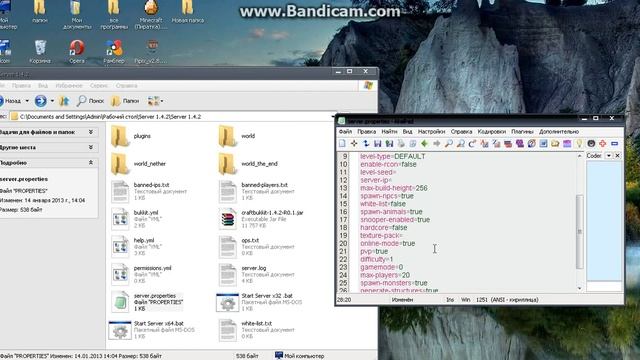Click the dark round icon in AkelPad toolbar
This screenshot has width=640, height=360.
coord(591,144)
